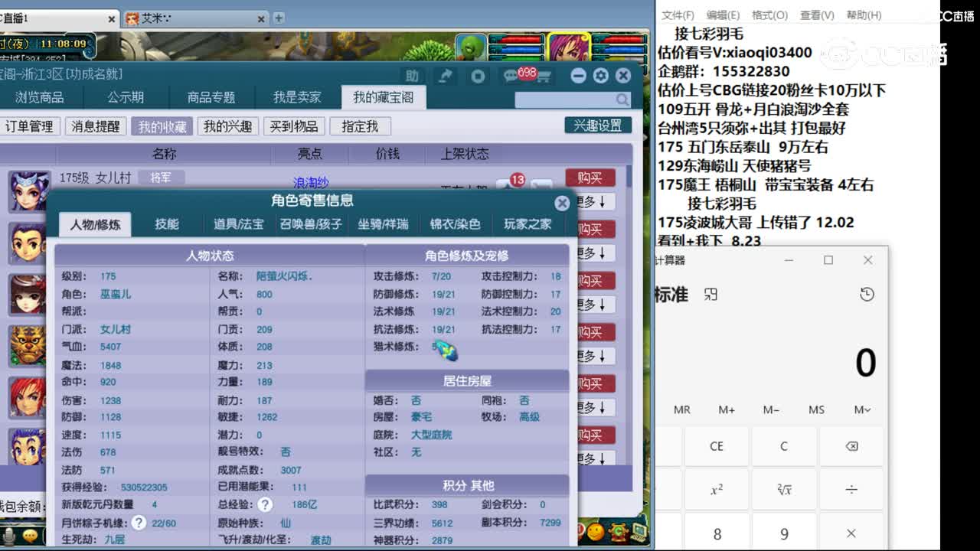Viewport: 980px width, 551px height.
Task: Click the x² key on the calculator
Action: pyautogui.click(x=716, y=489)
